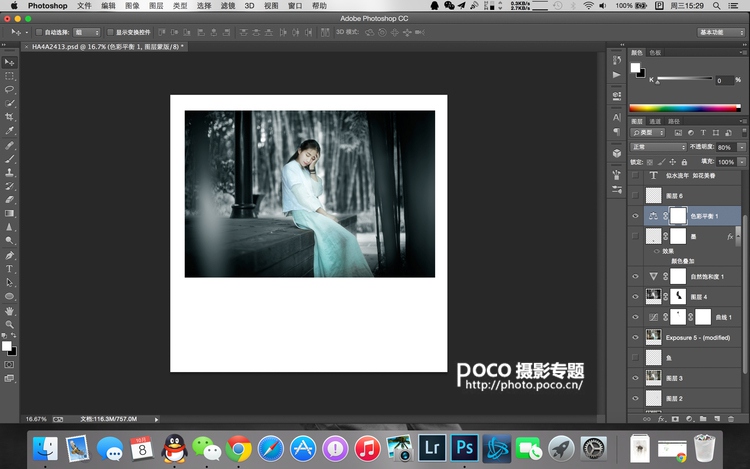
Task: Open the layer blend mode 正常 dropdown
Action: tap(657, 147)
